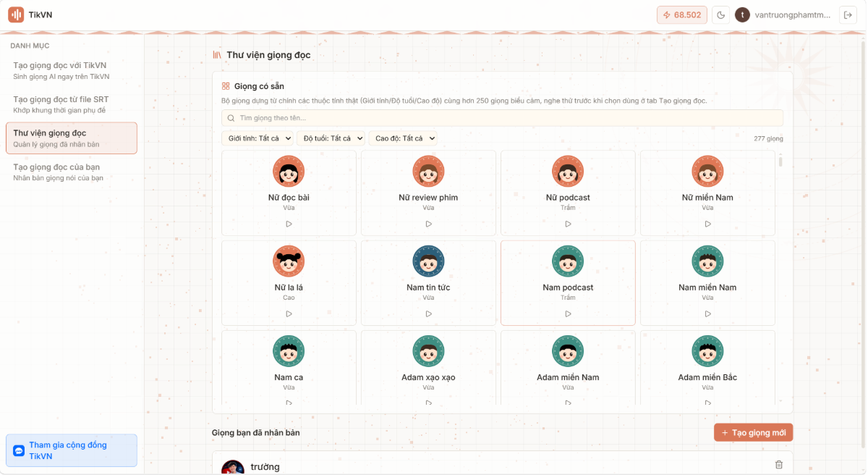Open Tạo giọng đọc với TikVN menu
Image resolution: width=868 pixels, height=475 pixels.
[x=71, y=70]
